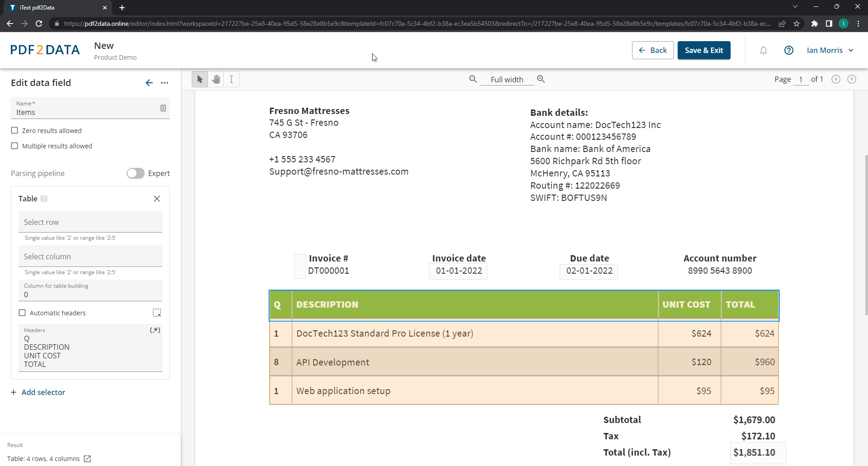Image resolution: width=868 pixels, height=466 pixels.
Task: Zoom in with the magnifier plus icon
Action: pyautogui.click(x=541, y=79)
